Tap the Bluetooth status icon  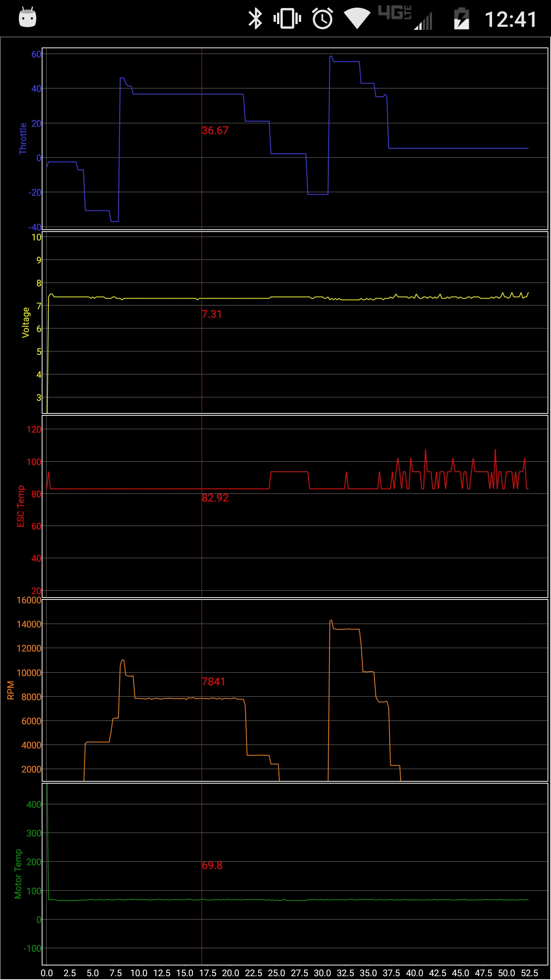pos(255,18)
